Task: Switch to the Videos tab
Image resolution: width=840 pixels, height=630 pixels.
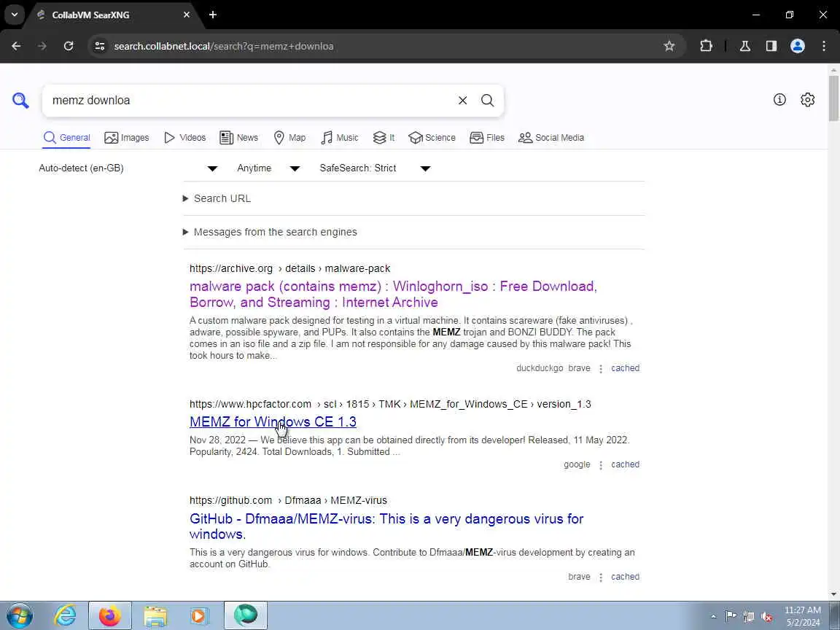Action: (184, 138)
